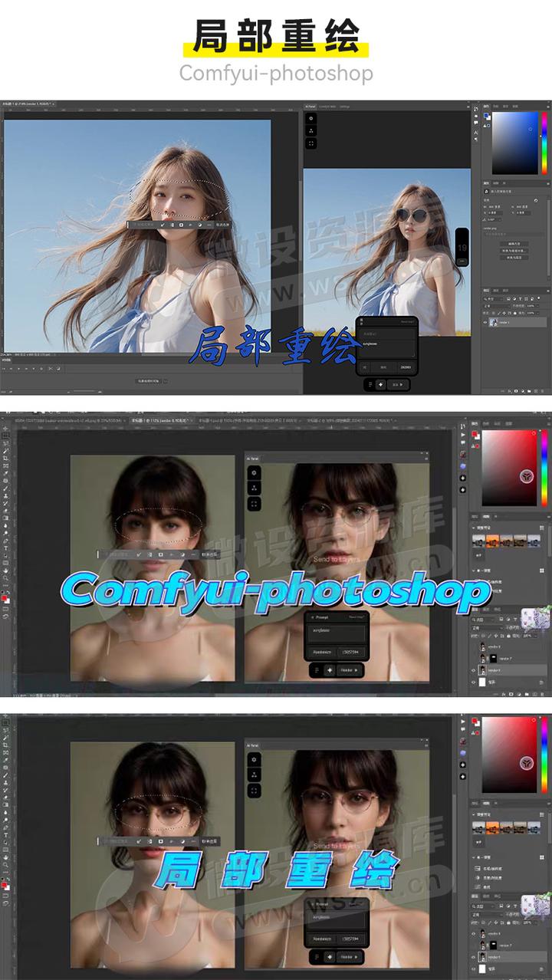Click the Render button in bottom screenshot
Image resolution: width=552 pixels, height=980 pixels.
[350, 957]
